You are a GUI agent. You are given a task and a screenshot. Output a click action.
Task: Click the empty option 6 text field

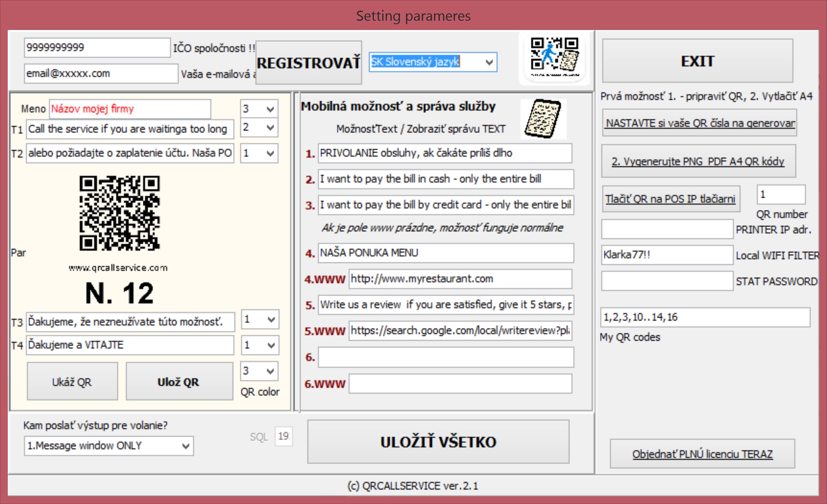point(446,357)
